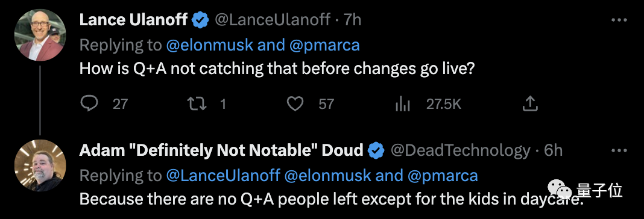Click the Lance Ulanoff display name

point(133,20)
